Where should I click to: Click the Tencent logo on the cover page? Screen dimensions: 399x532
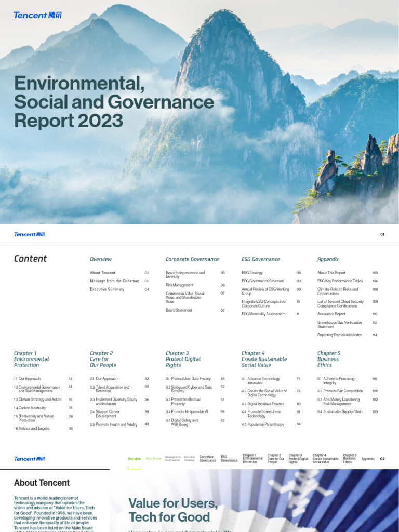pos(37,15)
